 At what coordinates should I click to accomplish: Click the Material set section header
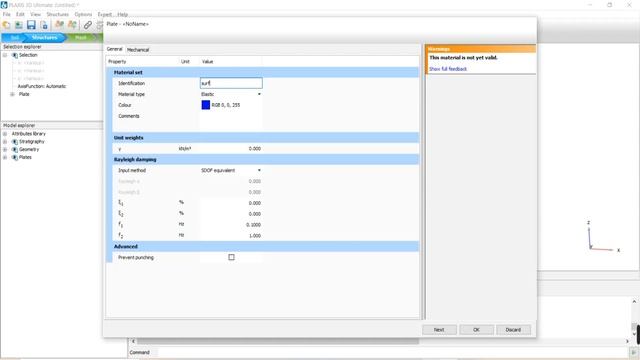click(x=265, y=72)
